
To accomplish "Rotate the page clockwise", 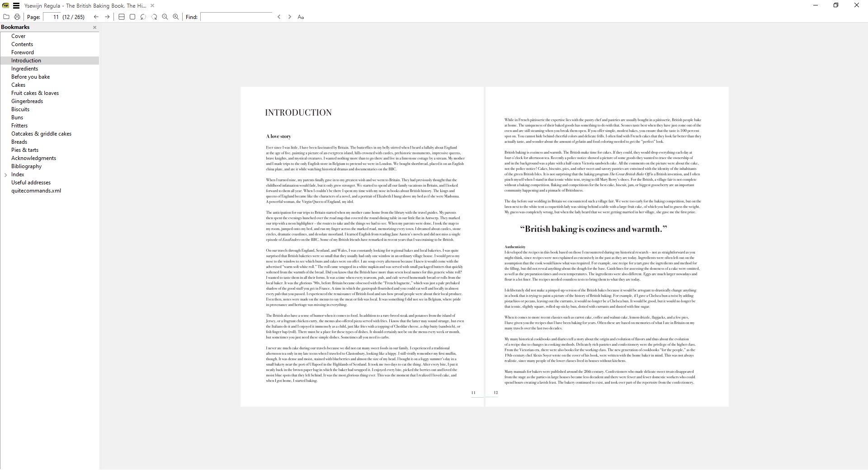I will click(x=155, y=17).
